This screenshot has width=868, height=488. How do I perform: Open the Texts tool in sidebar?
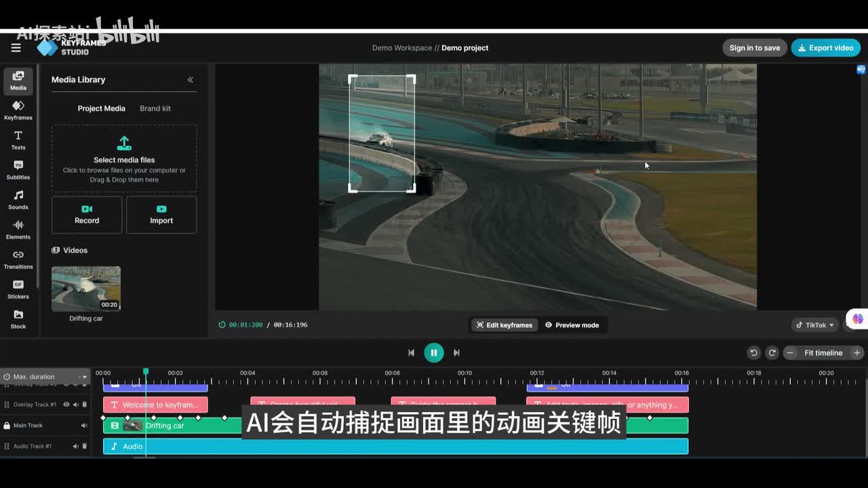tap(18, 140)
